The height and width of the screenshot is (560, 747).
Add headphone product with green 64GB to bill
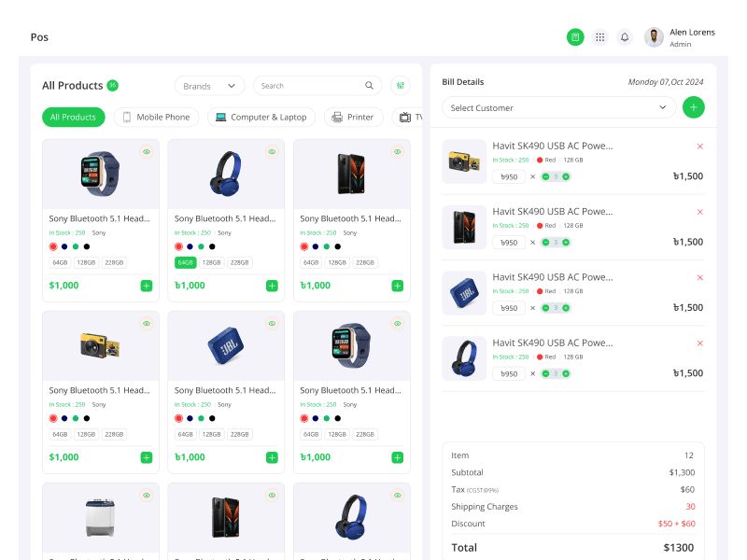(272, 286)
